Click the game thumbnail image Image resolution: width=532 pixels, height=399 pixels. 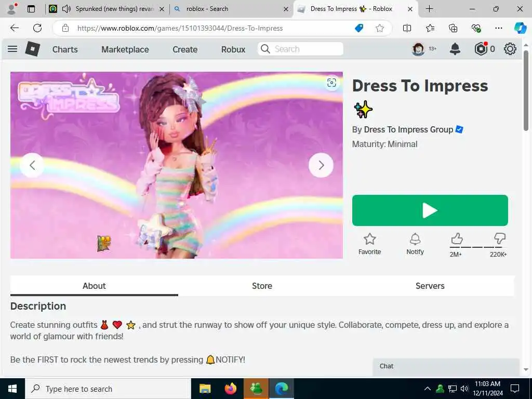pos(177,165)
